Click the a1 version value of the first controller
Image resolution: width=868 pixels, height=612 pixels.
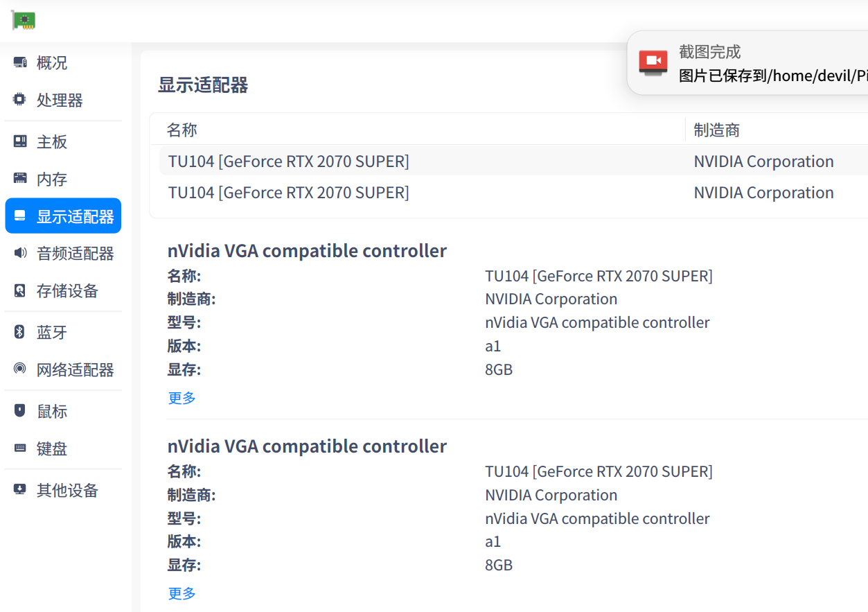coord(493,346)
